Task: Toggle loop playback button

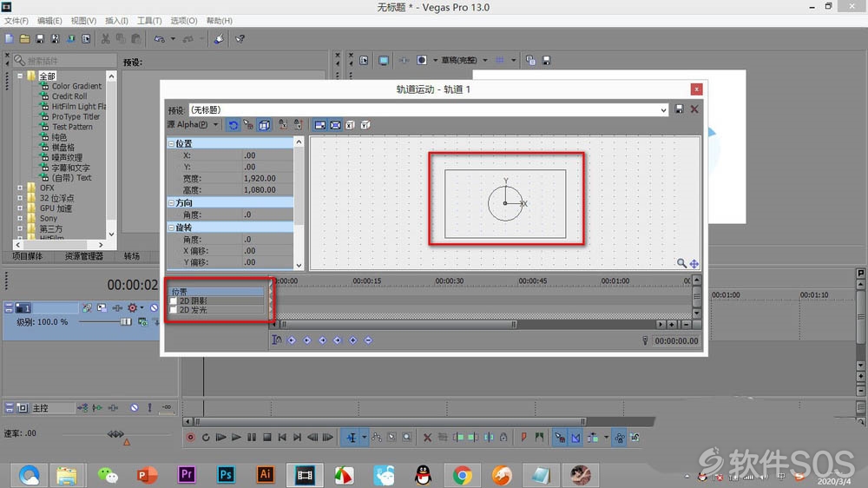Action: [x=206, y=438]
